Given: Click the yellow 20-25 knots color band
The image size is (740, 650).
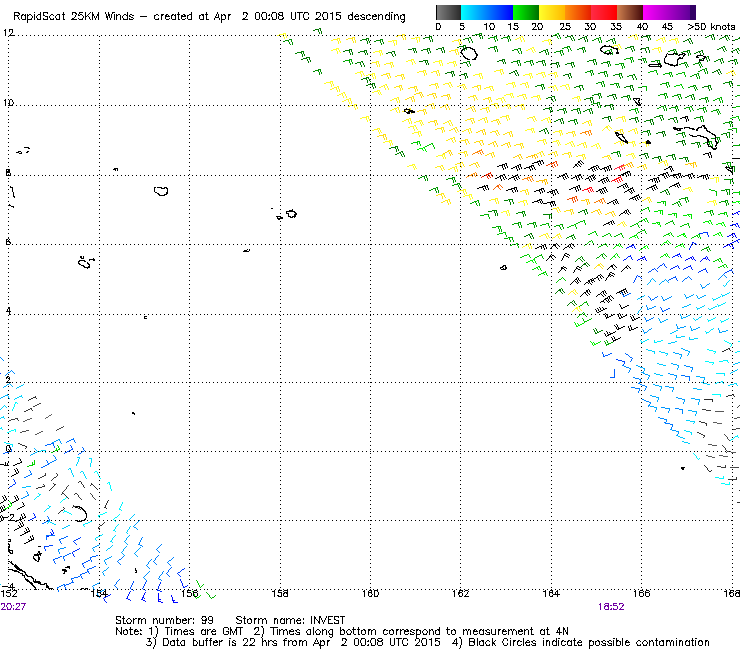Looking at the screenshot, I should coord(552,12).
